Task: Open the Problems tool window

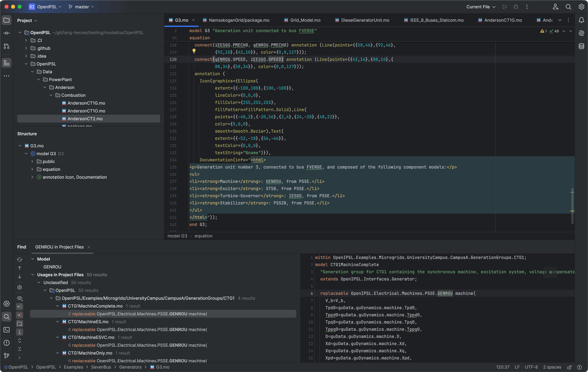Action: (x=7, y=343)
